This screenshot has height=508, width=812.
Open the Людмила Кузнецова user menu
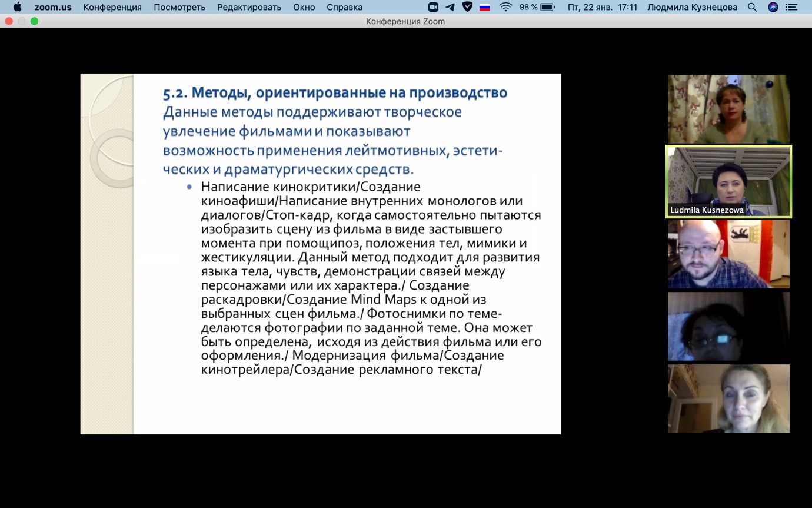coord(692,7)
